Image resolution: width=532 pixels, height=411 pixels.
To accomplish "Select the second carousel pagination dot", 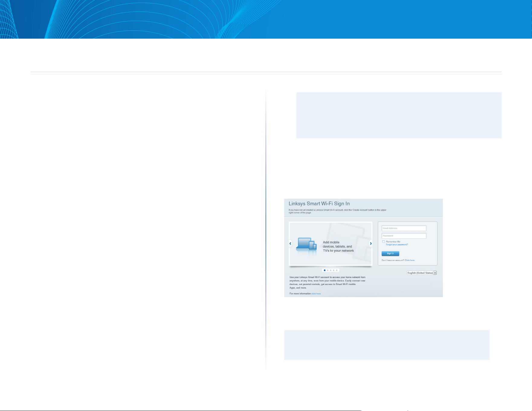I will (x=327, y=270).
